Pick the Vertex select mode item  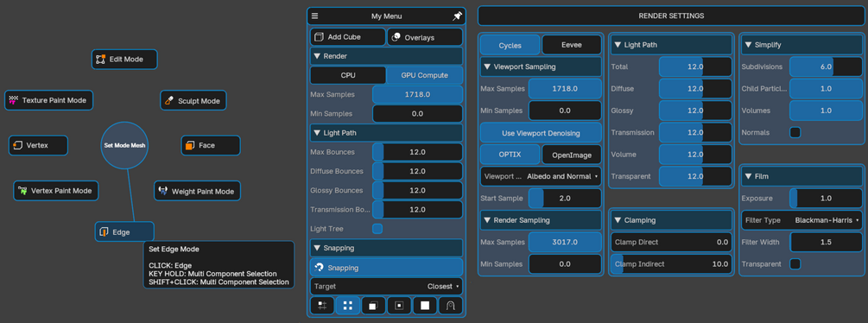(38, 145)
